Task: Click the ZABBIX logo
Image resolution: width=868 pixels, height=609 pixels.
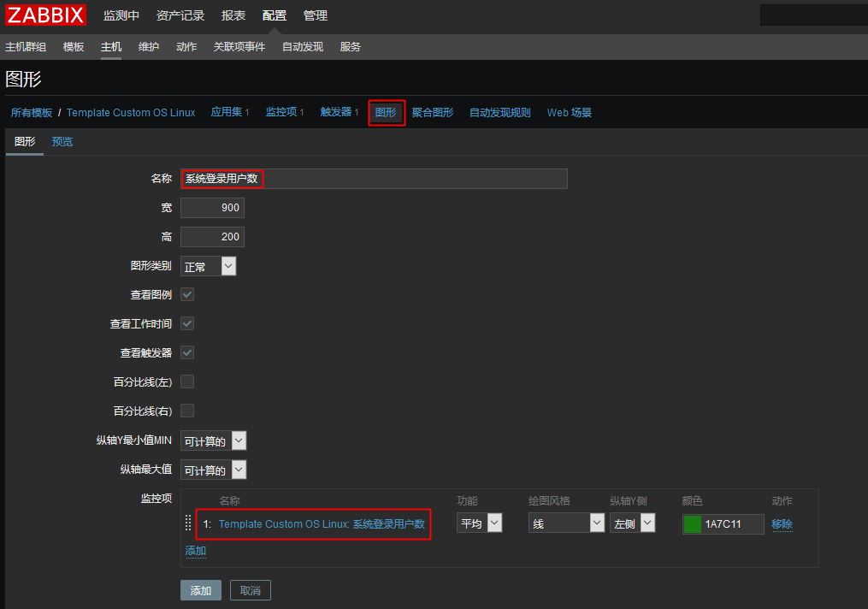Action: coord(45,15)
